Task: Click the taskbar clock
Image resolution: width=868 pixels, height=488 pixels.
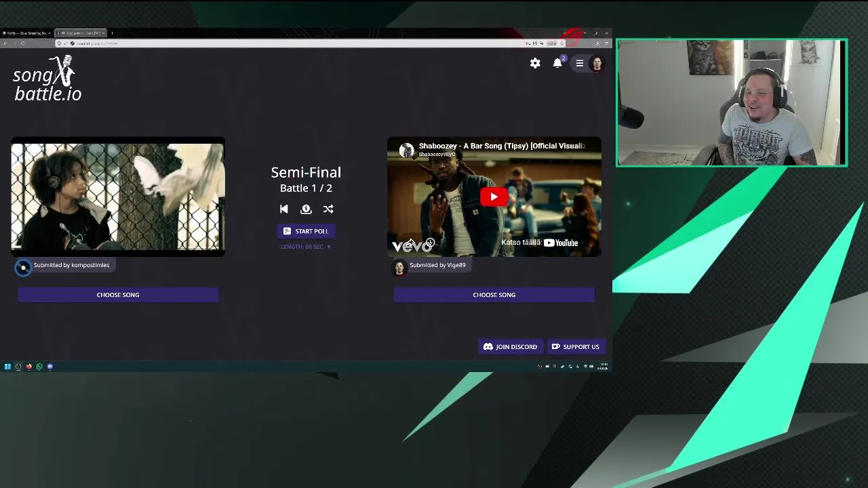Action: point(602,367)
